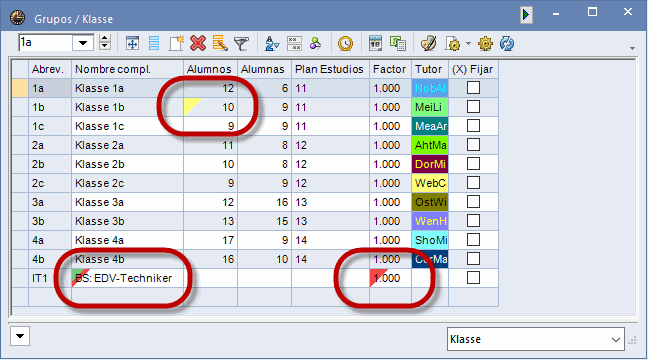Click the class selector text field showing 1a
648x360 pixels.
pos(45,43)
